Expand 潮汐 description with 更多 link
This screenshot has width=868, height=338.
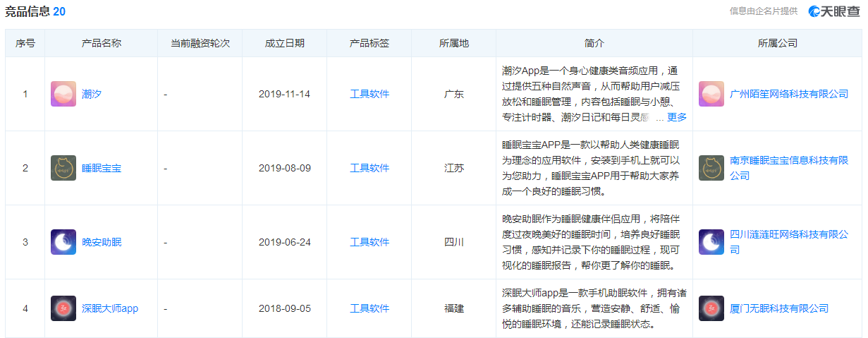676,117
